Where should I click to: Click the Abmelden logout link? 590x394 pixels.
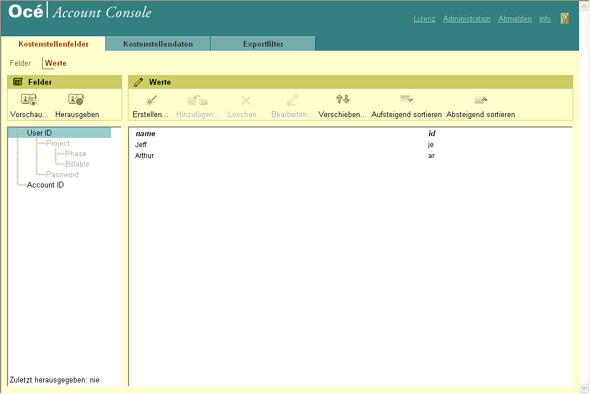click(515, 19)
